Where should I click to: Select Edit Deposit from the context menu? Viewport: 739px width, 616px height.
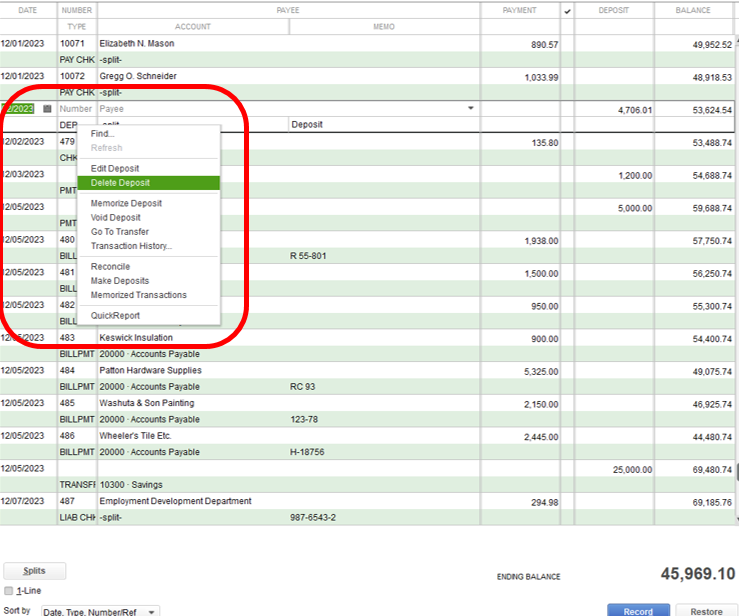point(115,169)
